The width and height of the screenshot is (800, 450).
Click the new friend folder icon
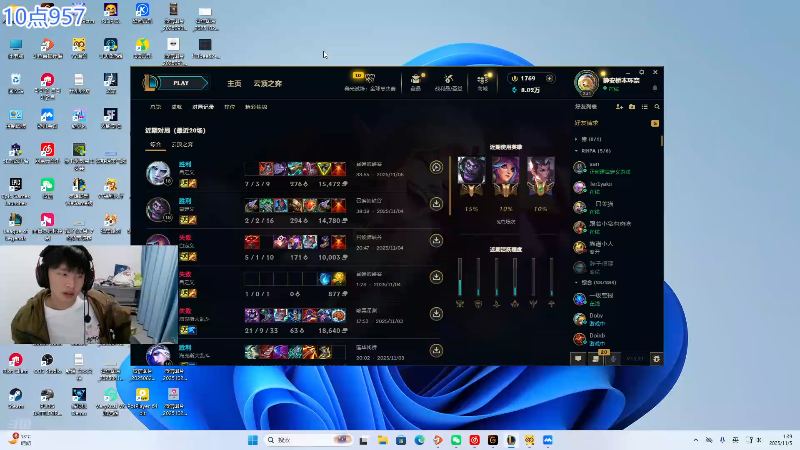coord(632,107)
